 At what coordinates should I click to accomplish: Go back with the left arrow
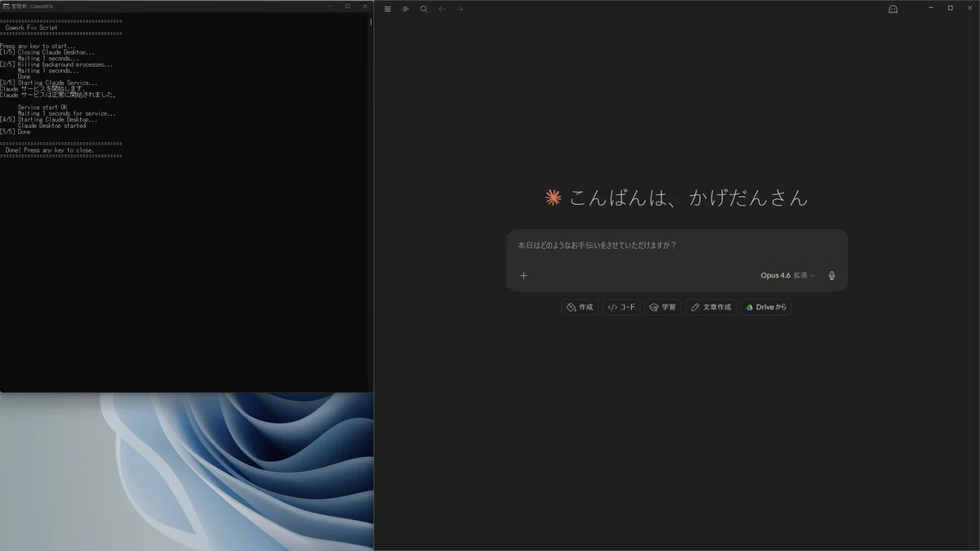tap(443, 9)
